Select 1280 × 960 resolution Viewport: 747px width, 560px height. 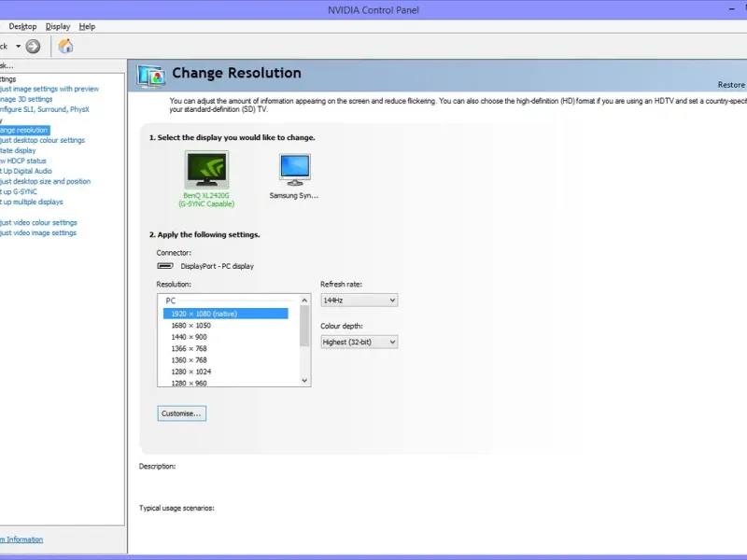click(190, 383)
